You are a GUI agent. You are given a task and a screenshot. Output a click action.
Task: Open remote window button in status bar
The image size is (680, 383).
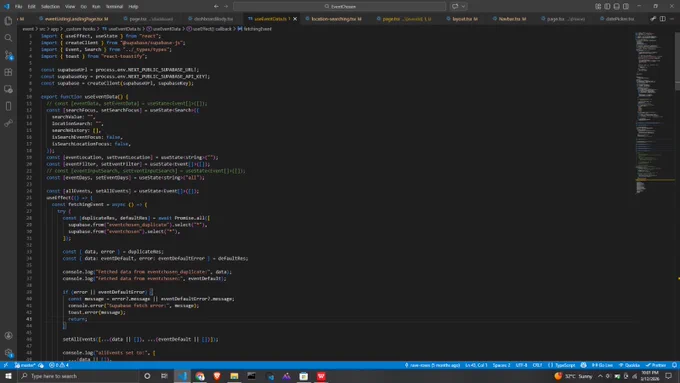(x=6, y=365)
